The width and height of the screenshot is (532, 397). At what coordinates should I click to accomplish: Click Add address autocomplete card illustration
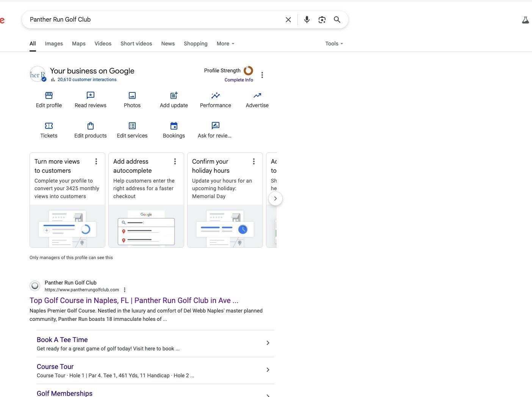[x=146, y=226]
